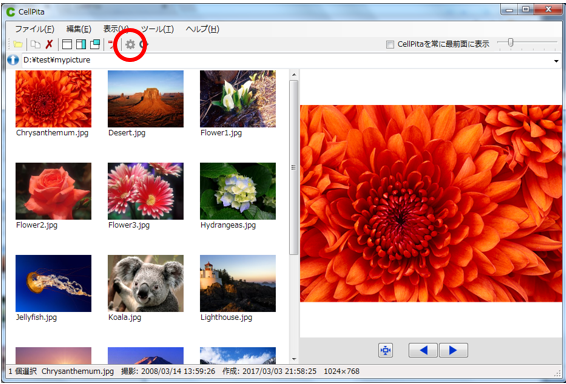Select the Koala.jpg thumbnail
Viewport: 566px width, 384px height.
145,284
